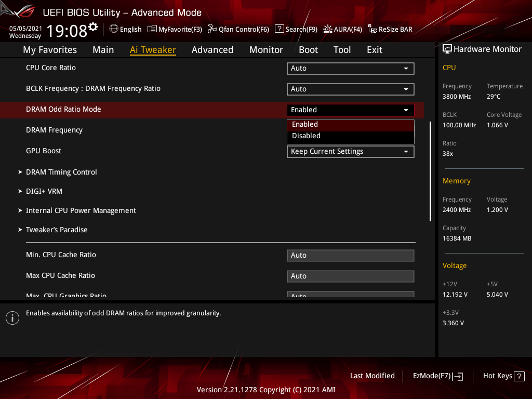Click the Hot Keys question mark icon

coord(519,376)
